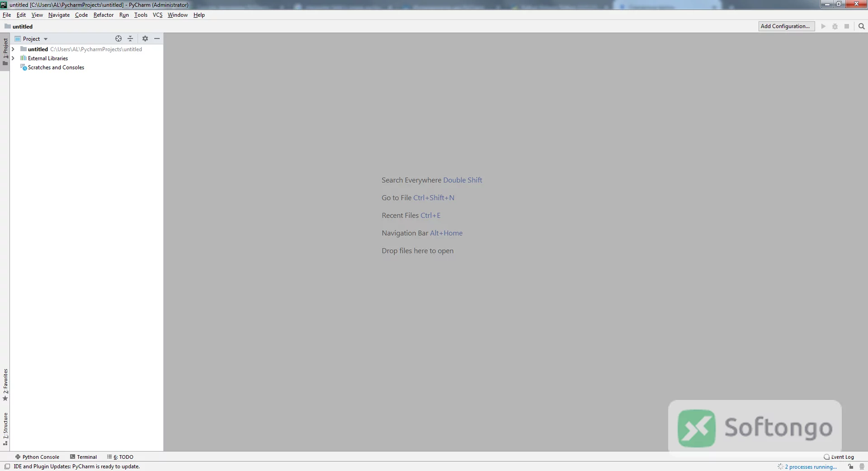This screenshot has width=868, height=471.
Task: Expand the untitled project folder
Action: point(13,49)
